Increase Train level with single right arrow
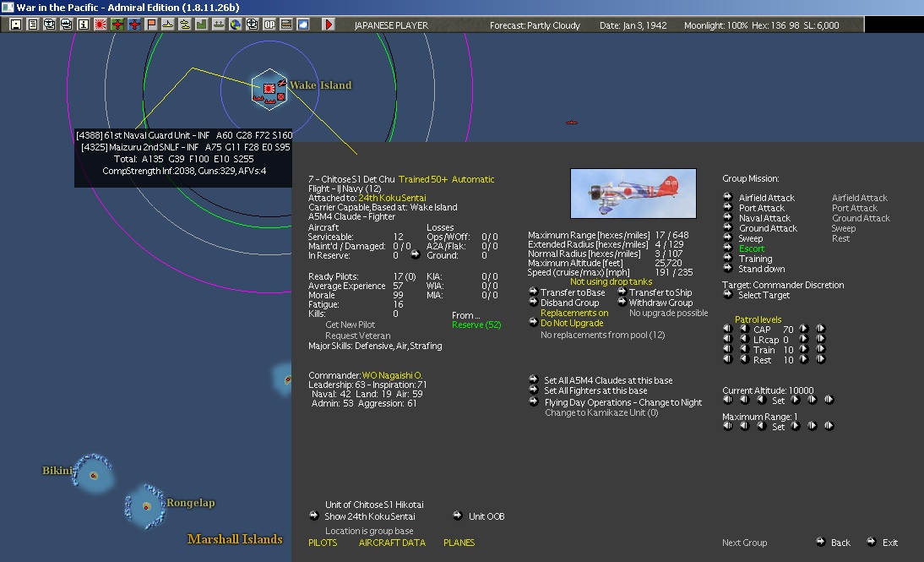The image size is (924, 562). [x=803, y=348]
